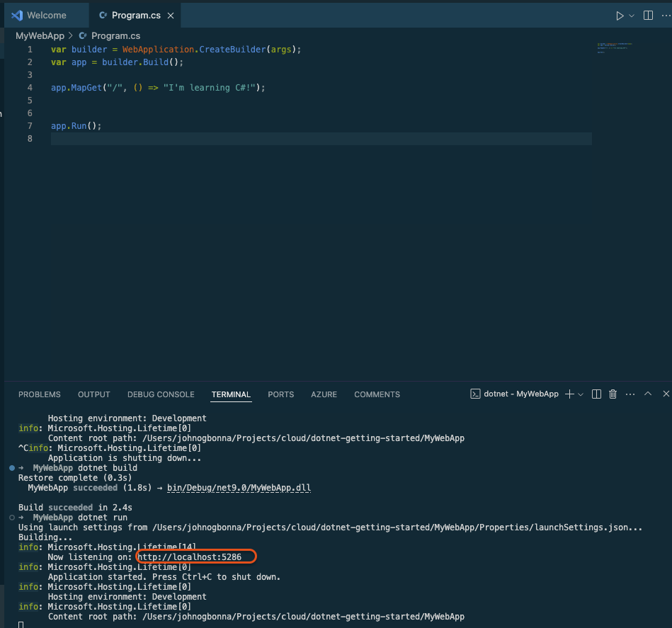Image resolution: width=672 pixels, height=628 pixels.
Task: Click the 'Application started. Press Ctrl+C' line
Action: (164, 577)
